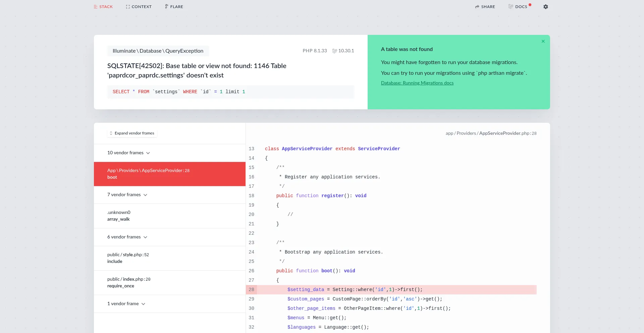Expand the 6 vendor frames group
Screen dimensions: 644x333
coord(127,237)
